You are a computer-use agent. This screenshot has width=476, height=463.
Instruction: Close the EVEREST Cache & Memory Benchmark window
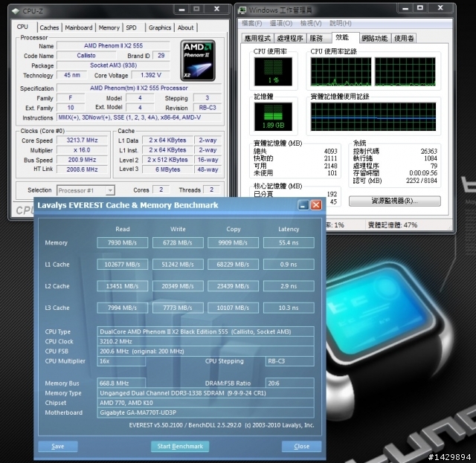point(316,205)
